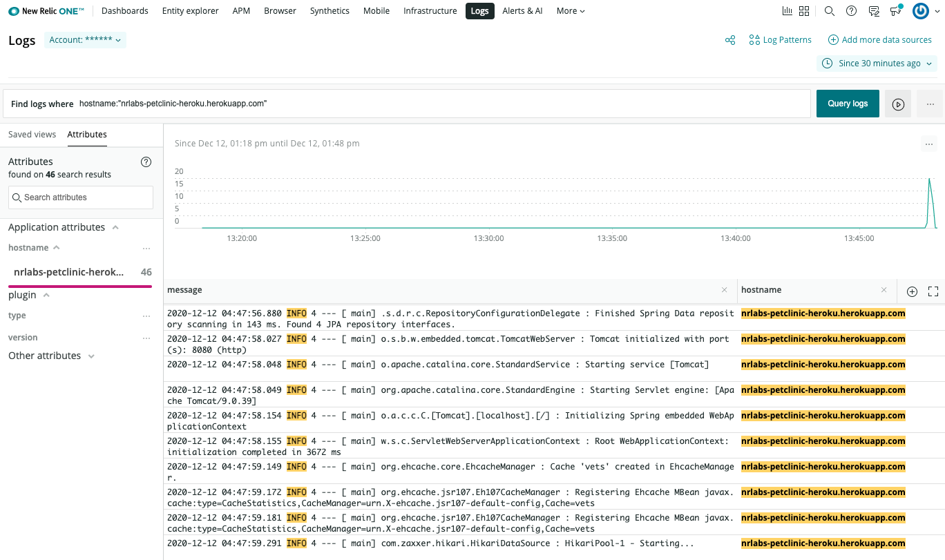Open the query options ellipsis menu
The height and width of the screenshot is (560, 945).
[930, 104]
